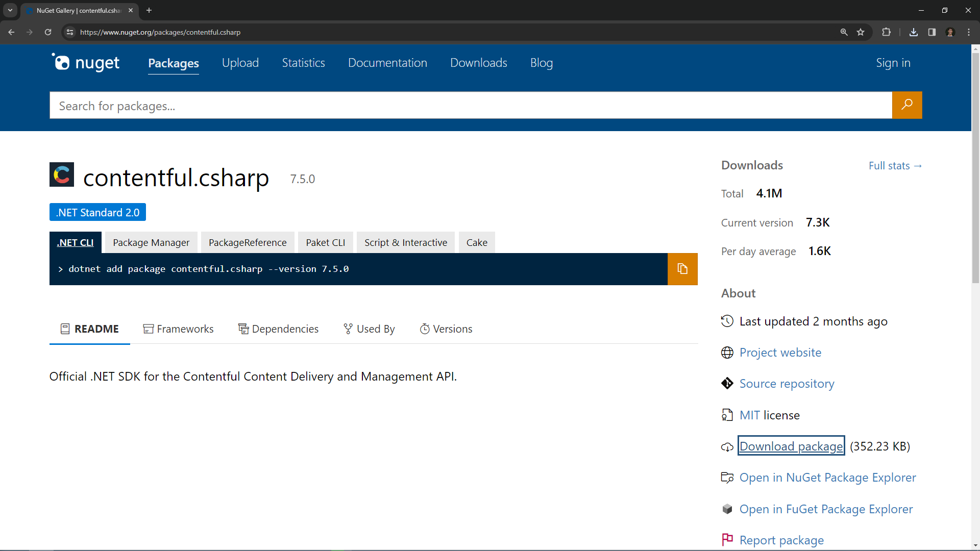Click the bookmark/star icon in browser toolbar
This screenshot has width=980, height=551.
click(862, 32)
